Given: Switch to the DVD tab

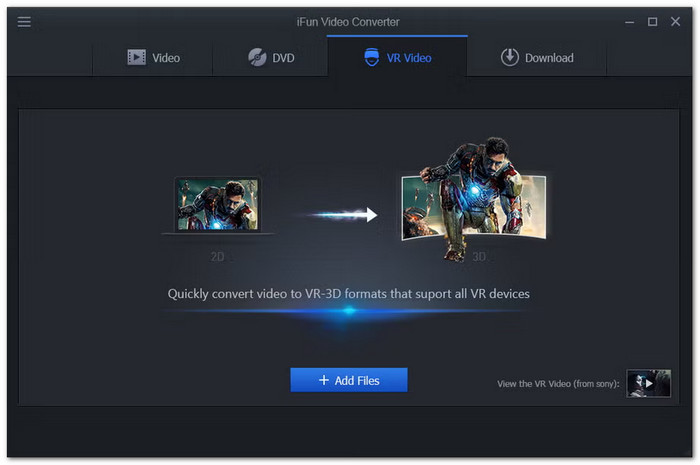Looking at the screenshot, I should click(270, 58).
